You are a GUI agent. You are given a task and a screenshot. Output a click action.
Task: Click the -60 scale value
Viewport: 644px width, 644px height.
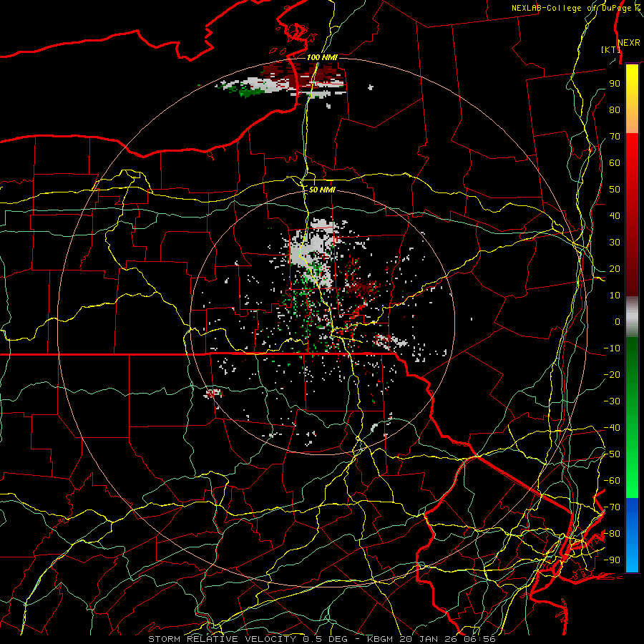[x=612, y=481]
